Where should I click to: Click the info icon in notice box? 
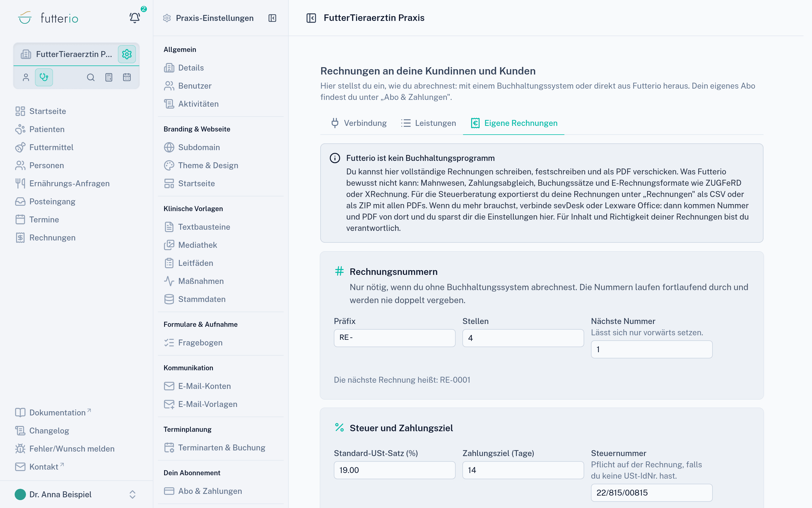click(335, 158)
